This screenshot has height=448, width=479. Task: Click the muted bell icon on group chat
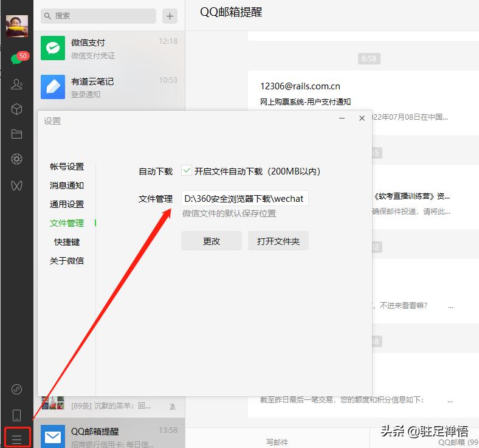[x=173, y=407]
